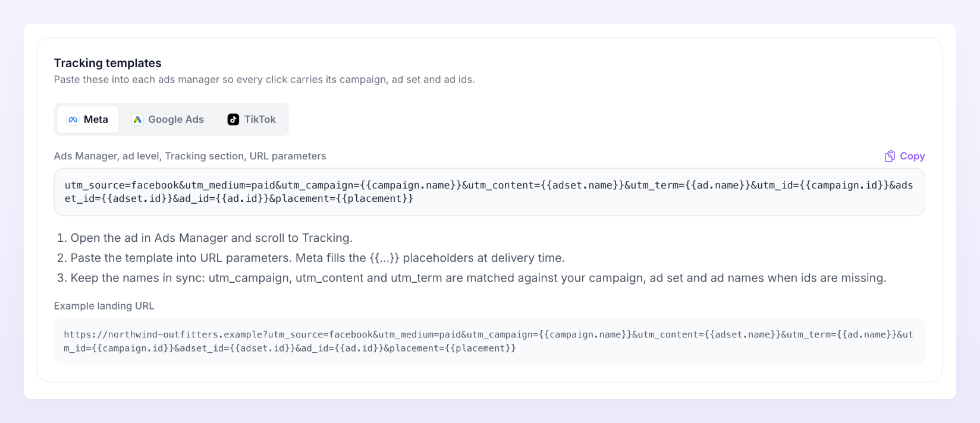Click the Google Ads logo icon
The image size is (980, 423).
tap(137, 119)
